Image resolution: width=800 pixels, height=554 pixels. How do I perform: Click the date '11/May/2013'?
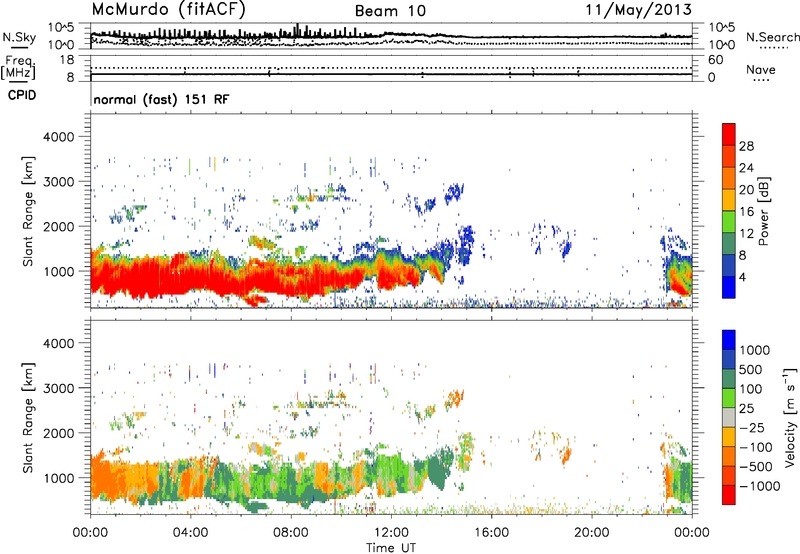pos(638,10)
